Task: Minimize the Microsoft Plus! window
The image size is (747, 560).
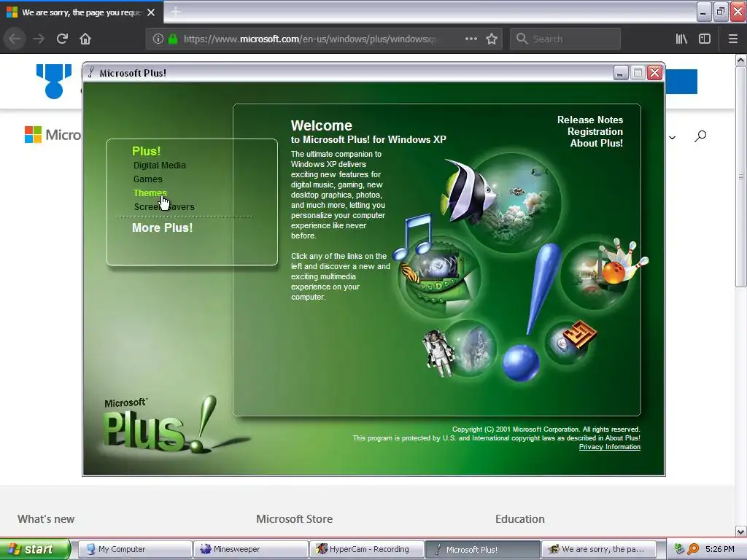Action: (620, 73)
